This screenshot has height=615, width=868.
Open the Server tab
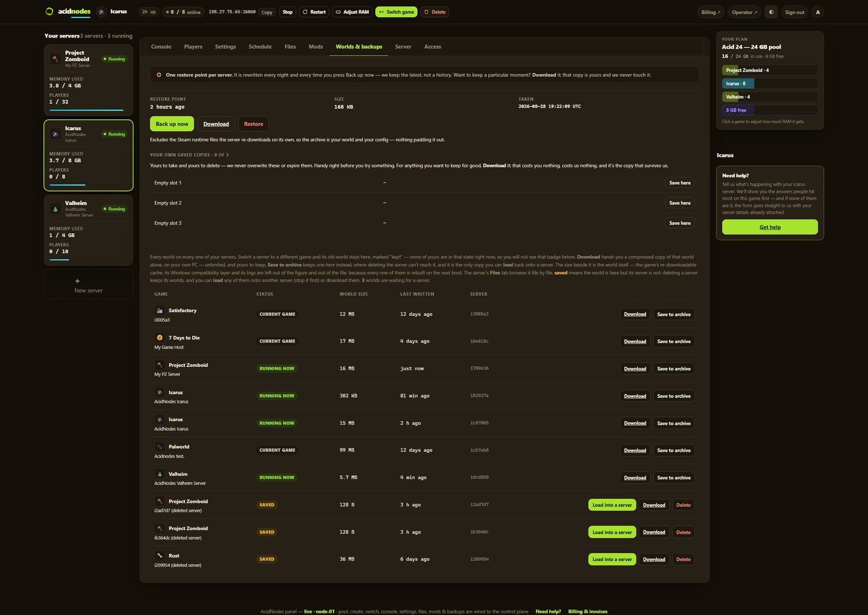[x=403, y=47]
